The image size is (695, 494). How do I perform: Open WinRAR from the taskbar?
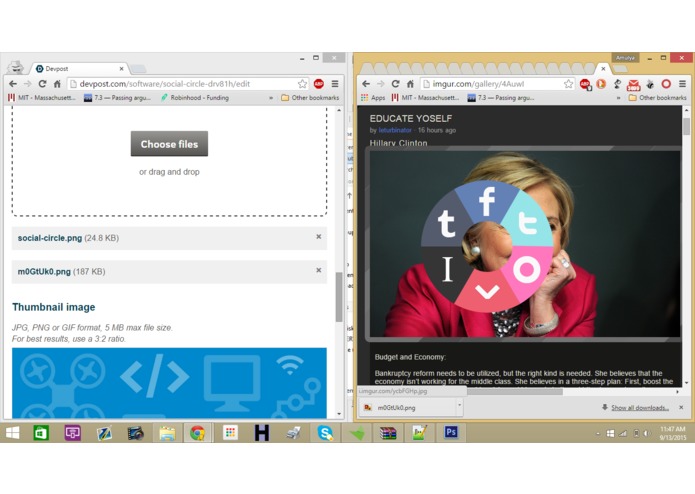tap(388, 432)
